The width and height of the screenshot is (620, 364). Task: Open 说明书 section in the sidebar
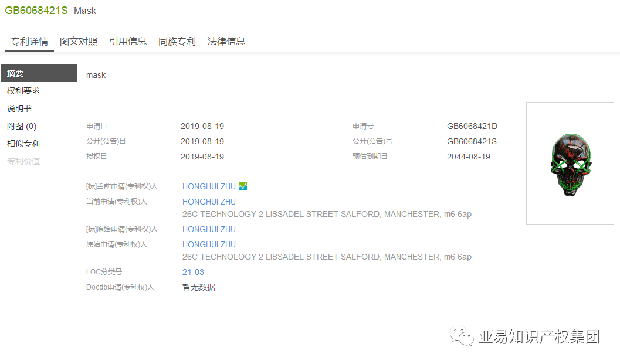(x=19, y=108)
